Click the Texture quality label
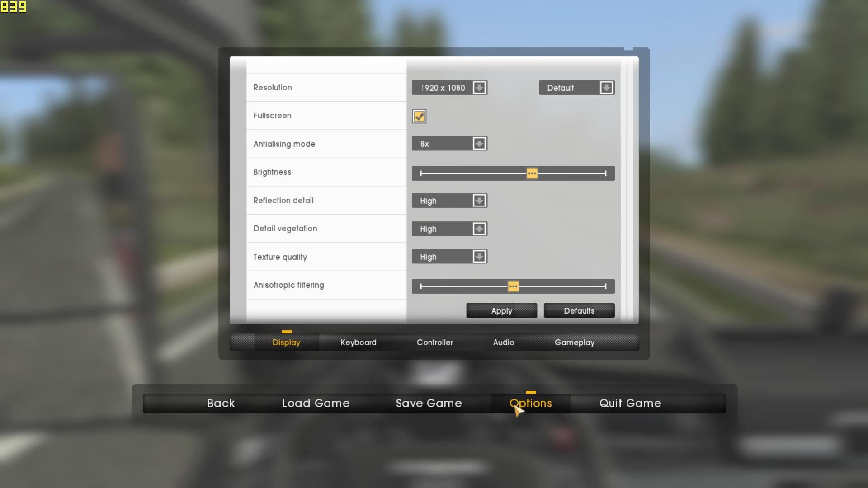Viewport: 868px width, 488px height. [x=280, y=257]
